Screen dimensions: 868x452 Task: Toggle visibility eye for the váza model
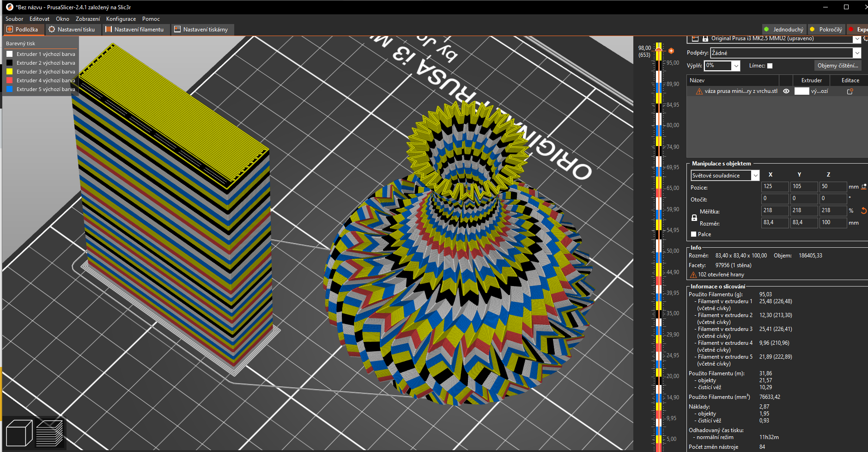click(786, 91)
